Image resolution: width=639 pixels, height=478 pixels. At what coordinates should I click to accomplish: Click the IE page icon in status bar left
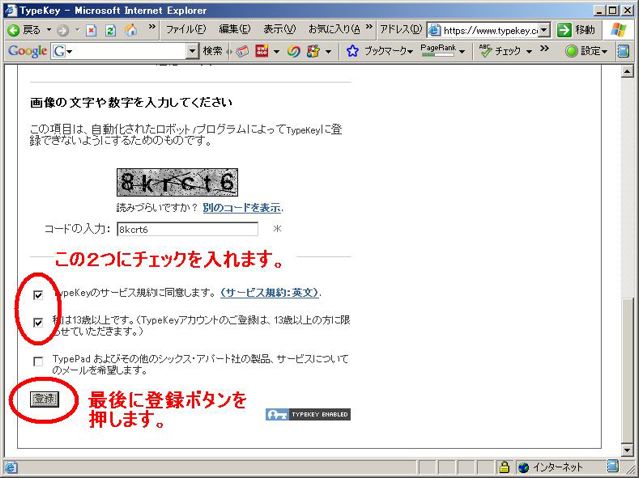click(x=11, y=467)
